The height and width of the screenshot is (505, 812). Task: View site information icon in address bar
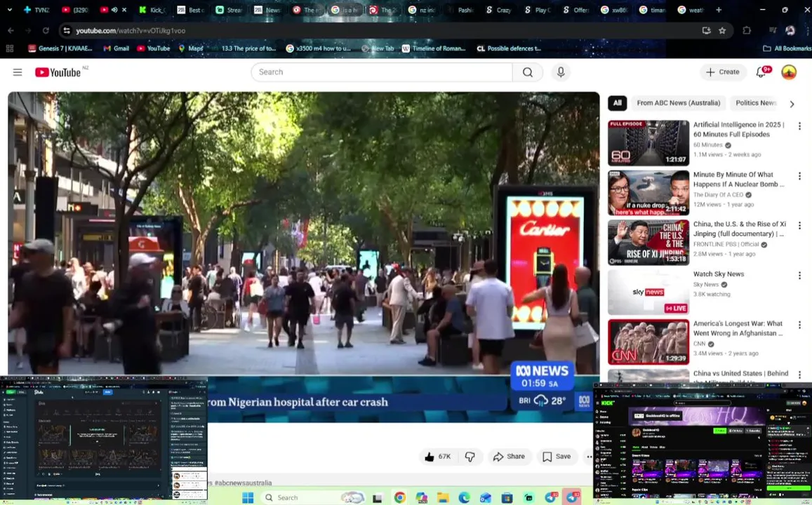tap(66, 31)
